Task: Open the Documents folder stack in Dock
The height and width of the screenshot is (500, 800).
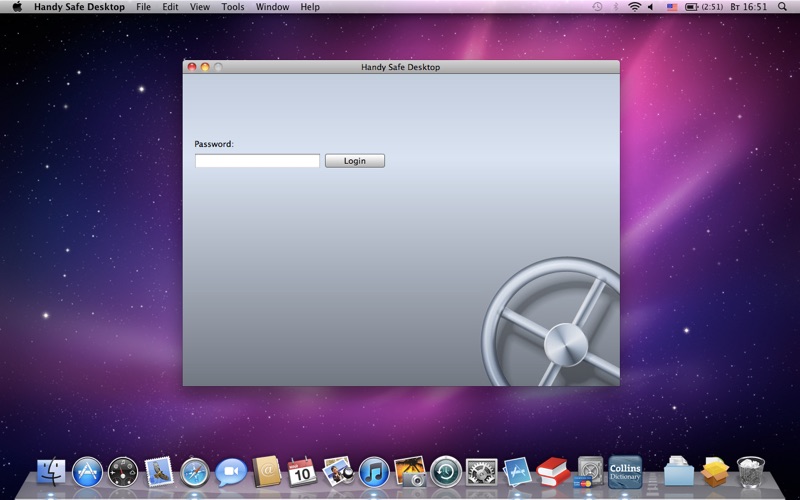Action: 679,471
